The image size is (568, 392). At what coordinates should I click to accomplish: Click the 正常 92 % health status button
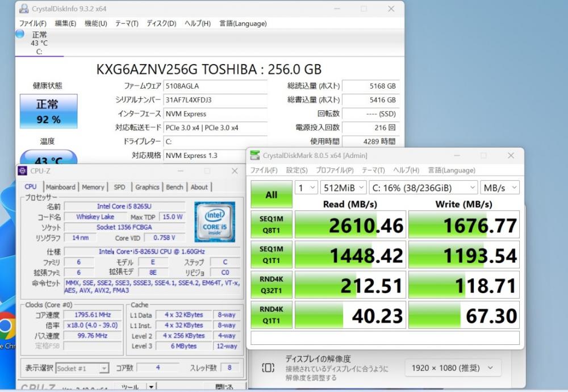tap(48, 111)
